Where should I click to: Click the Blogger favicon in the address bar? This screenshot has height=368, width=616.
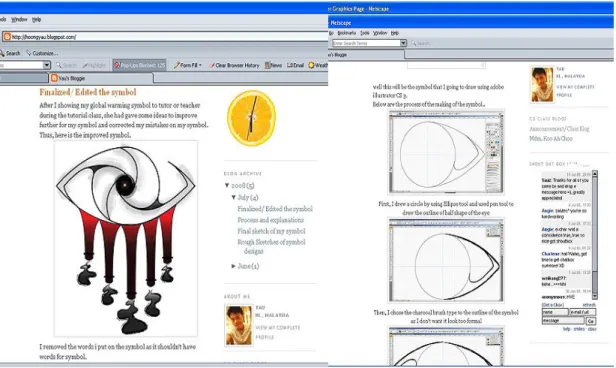7,37
